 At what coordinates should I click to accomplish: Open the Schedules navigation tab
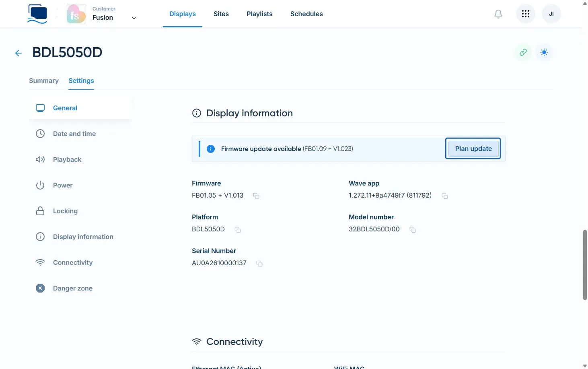point(306,14)
